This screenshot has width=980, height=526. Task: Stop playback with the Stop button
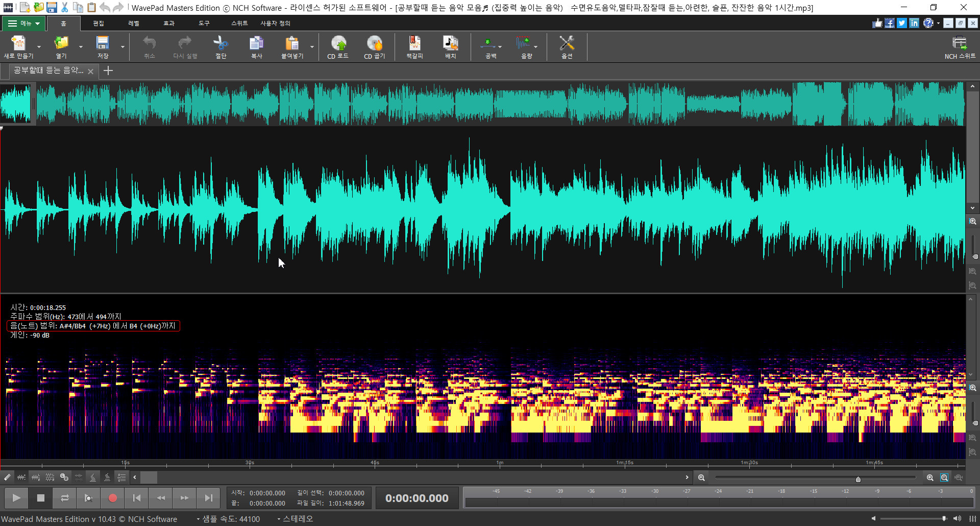tap(40, 498)
